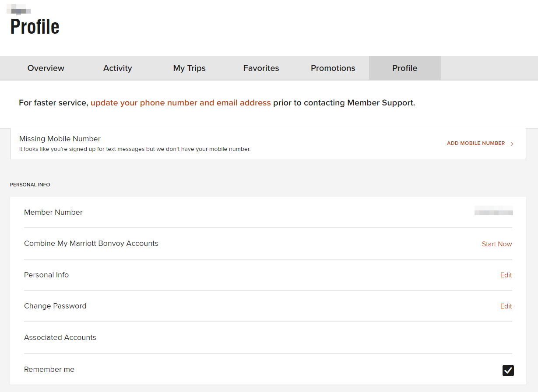Click the PERSONAL INFO section header
Screen dimensions: 538x392
(x=30, y=185)
